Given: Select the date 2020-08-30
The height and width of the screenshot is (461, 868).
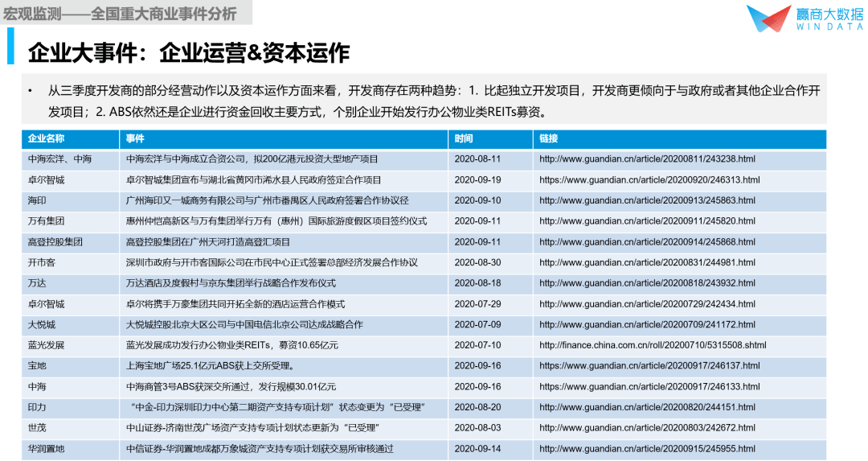Looking at the screenshot, I should (x=477, y=262).
